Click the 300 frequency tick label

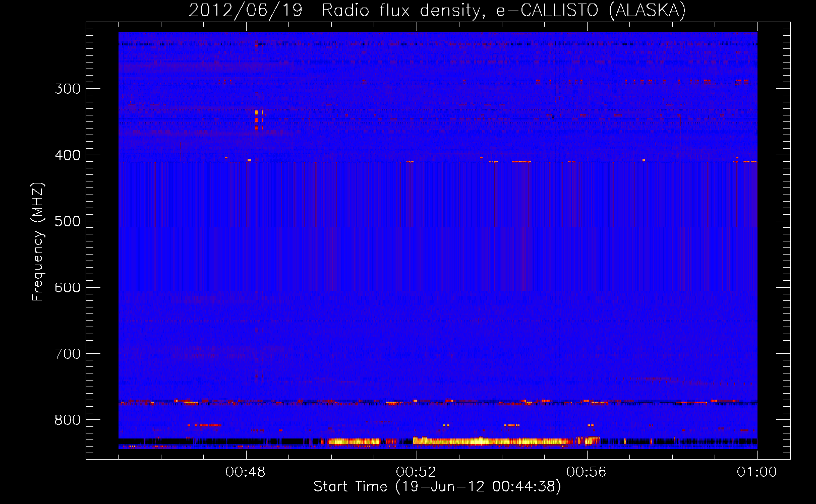tap(68, 89)
